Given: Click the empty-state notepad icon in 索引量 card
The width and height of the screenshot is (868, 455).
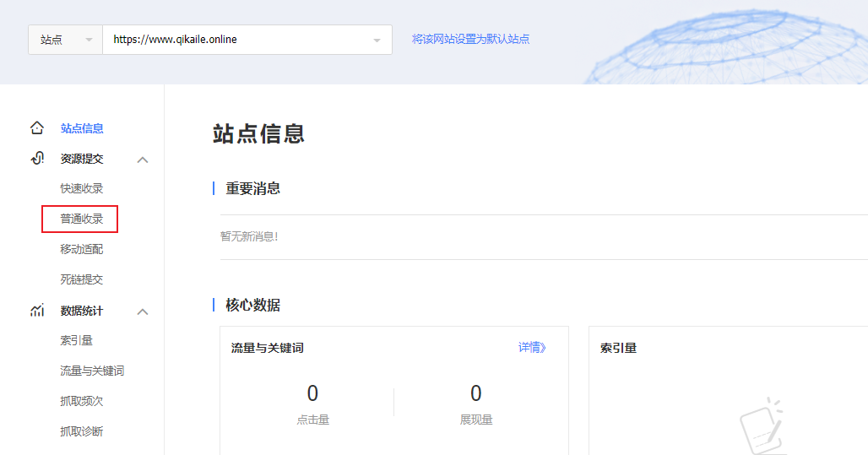Looking at the screenshot, I should point(762,426).
